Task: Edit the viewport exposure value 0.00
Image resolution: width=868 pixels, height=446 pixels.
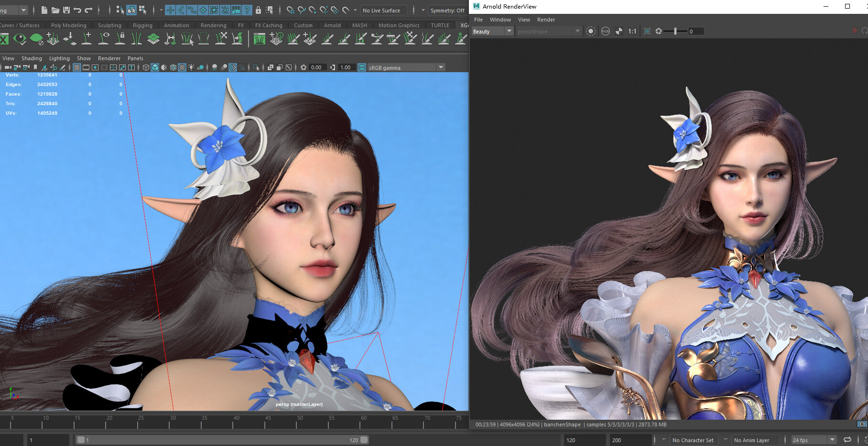Action: click(x=317, y=67)
